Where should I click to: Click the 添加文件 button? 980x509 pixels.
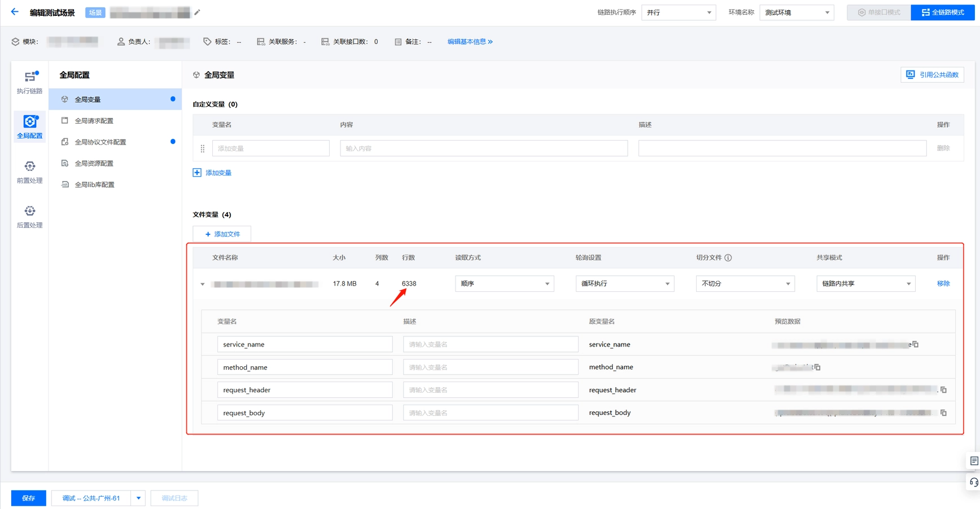point(222,234)
